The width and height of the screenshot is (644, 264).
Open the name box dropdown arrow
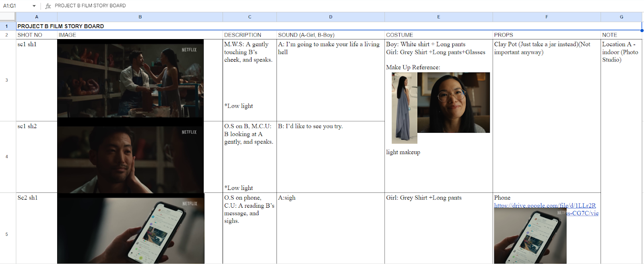coord(34,6)
